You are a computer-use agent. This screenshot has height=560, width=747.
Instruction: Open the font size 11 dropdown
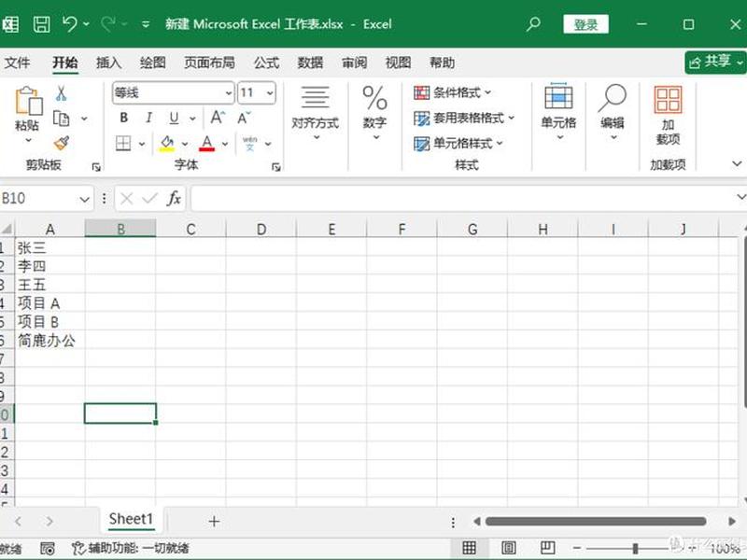pyautogui.click(x=270, y=92)
